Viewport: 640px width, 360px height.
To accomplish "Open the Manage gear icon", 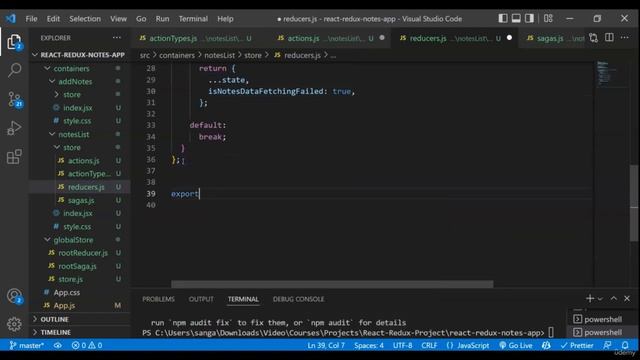I will coord(14,324).
